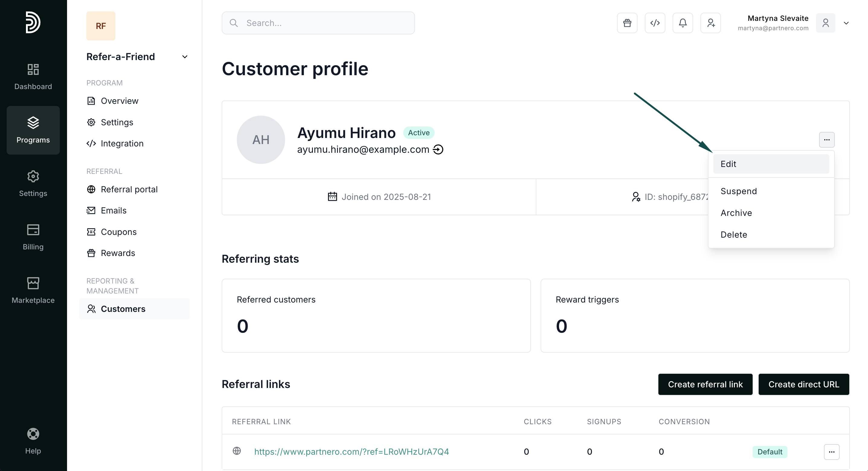Click Create referral link button

pos(705,384)
